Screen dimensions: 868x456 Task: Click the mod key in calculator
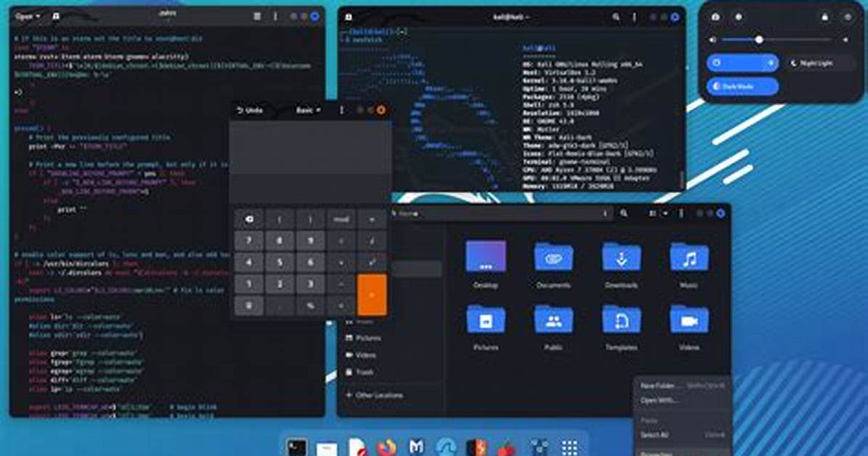[341, 219]
